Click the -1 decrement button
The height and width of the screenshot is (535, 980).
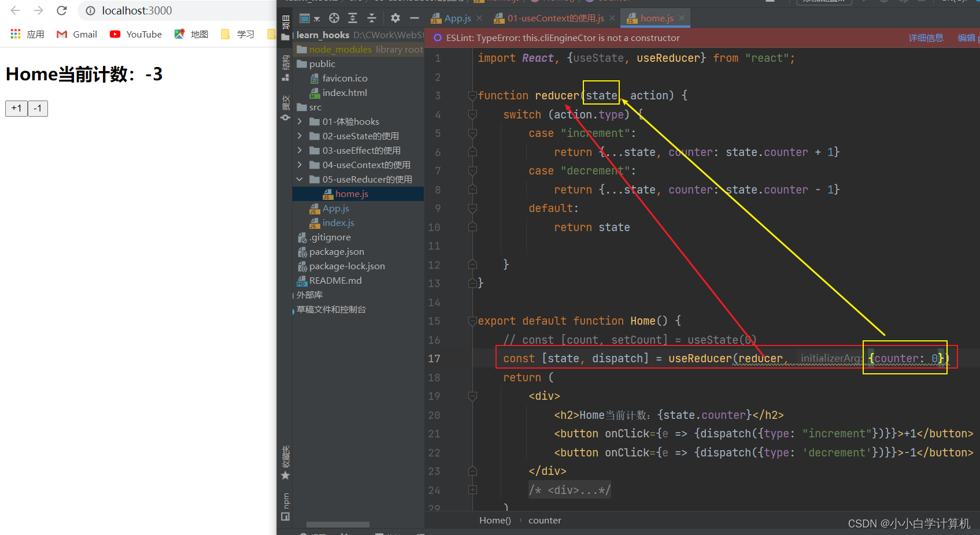(38, 108)
